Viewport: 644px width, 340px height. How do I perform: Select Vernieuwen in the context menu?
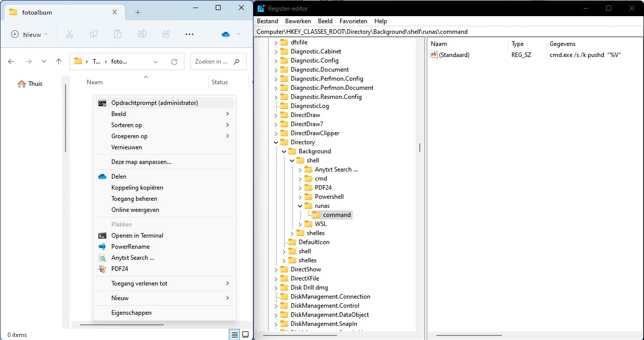point(126,147)
